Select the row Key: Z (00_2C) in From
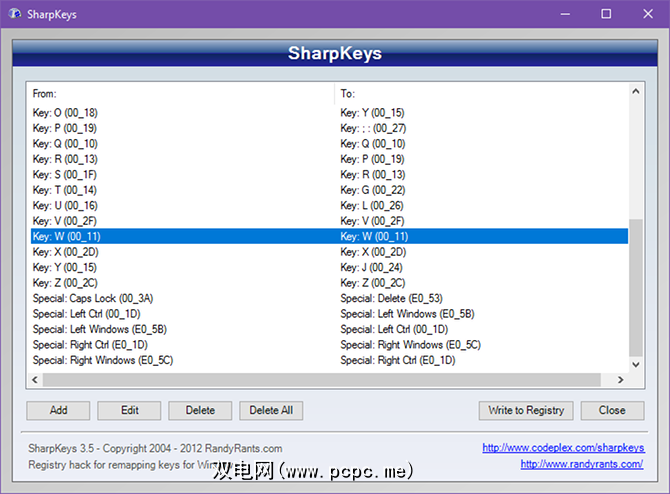670x494 pixels. pyautogui.click(x=65, y=283)
